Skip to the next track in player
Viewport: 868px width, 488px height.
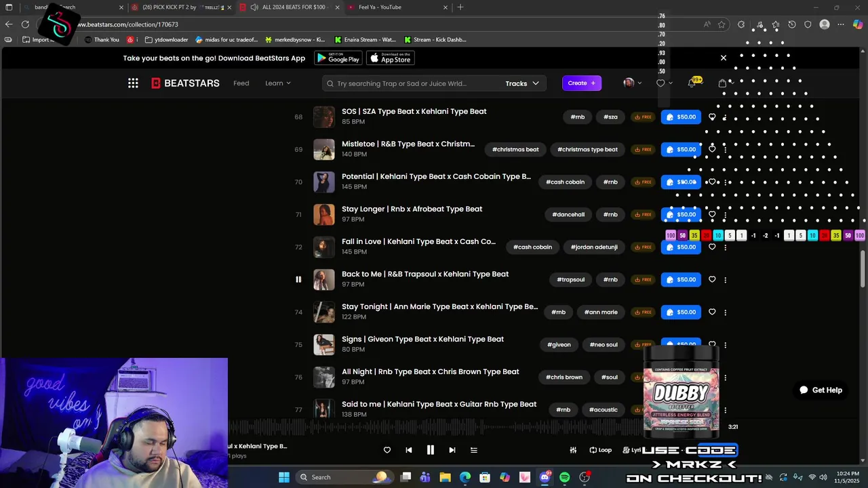452,450
